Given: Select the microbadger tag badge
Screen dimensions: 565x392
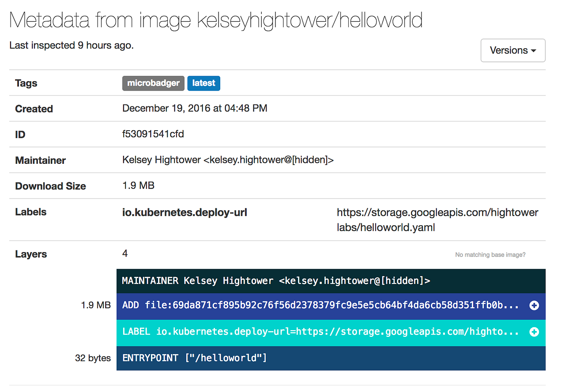Looking at the screenshot, I should click(x=153, y=83).
